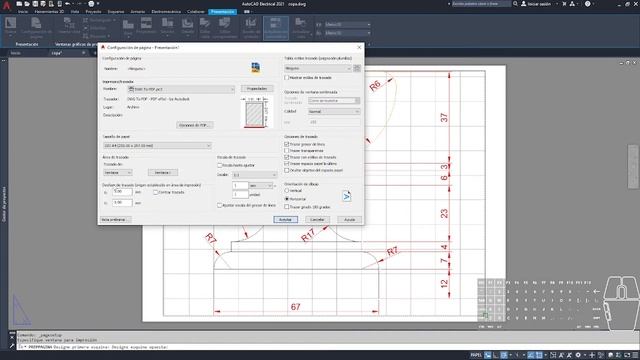Open the printer name DWG To PDF dropdown
640x360 pixels.
tap(181, 89)
